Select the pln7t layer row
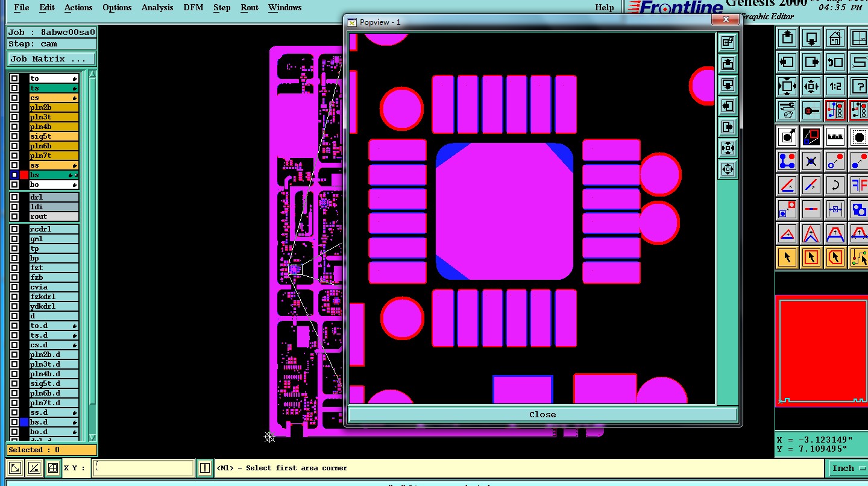Image resolution: width=868 pixels, height=486 pixels. pos(54,156)
